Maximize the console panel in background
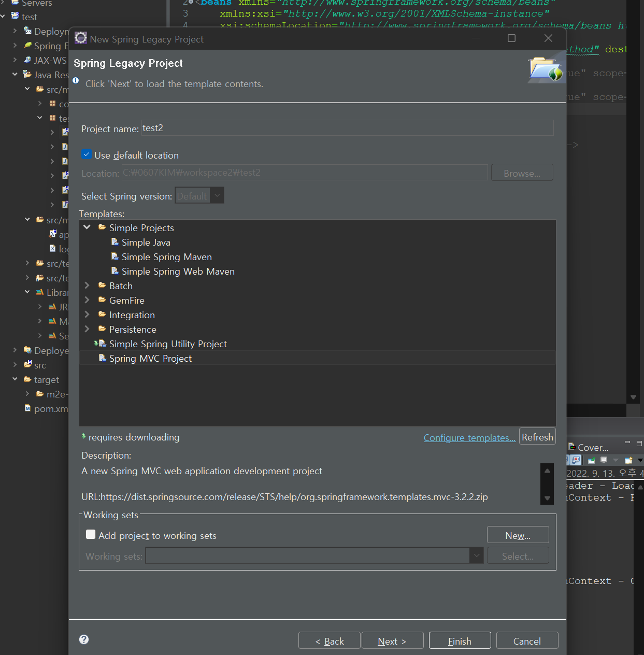 coord(639,443)
